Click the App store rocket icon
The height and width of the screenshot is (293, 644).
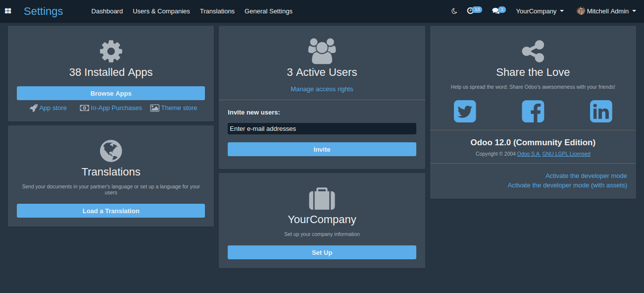pos(34,108)
